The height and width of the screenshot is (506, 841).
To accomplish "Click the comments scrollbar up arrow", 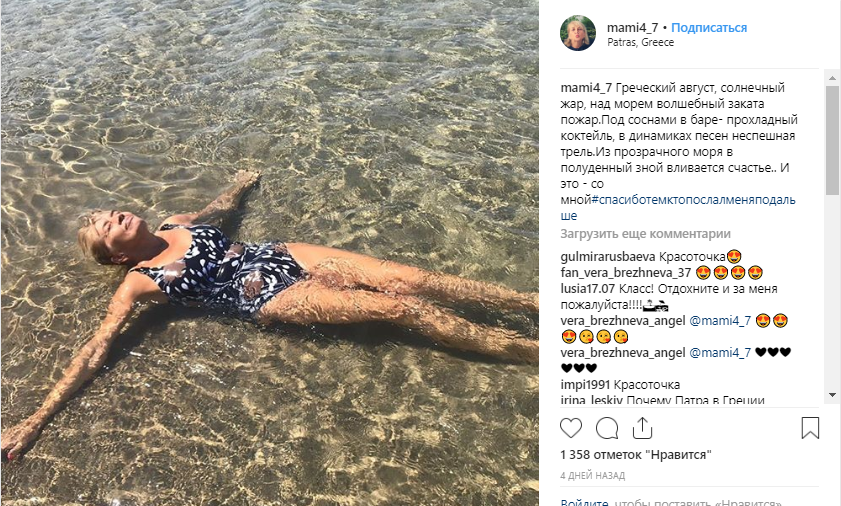I will coord(832,78).
